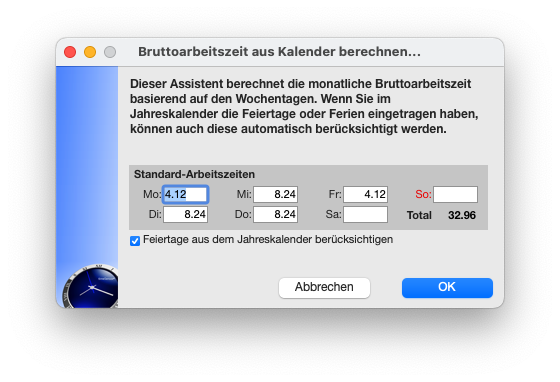Viewport: 560px width, 382px height.
Task: Click into the Mi hours input
Action: click(x=275, y=195)
